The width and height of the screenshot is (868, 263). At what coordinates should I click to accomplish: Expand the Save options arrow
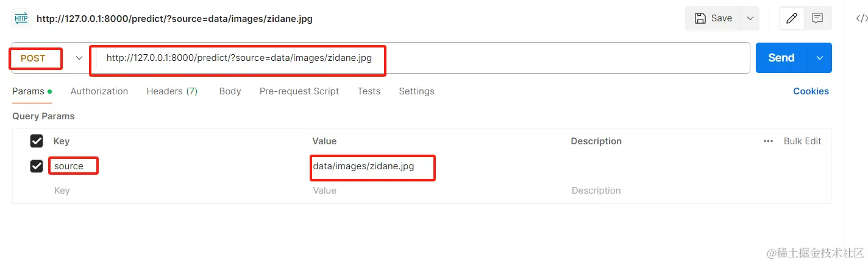click(750, 18)
